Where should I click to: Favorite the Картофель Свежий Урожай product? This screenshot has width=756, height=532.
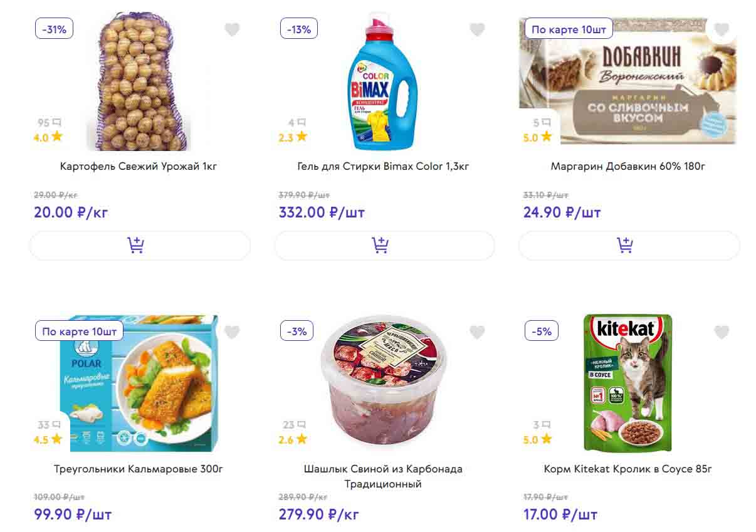click(x=232, y=29)
